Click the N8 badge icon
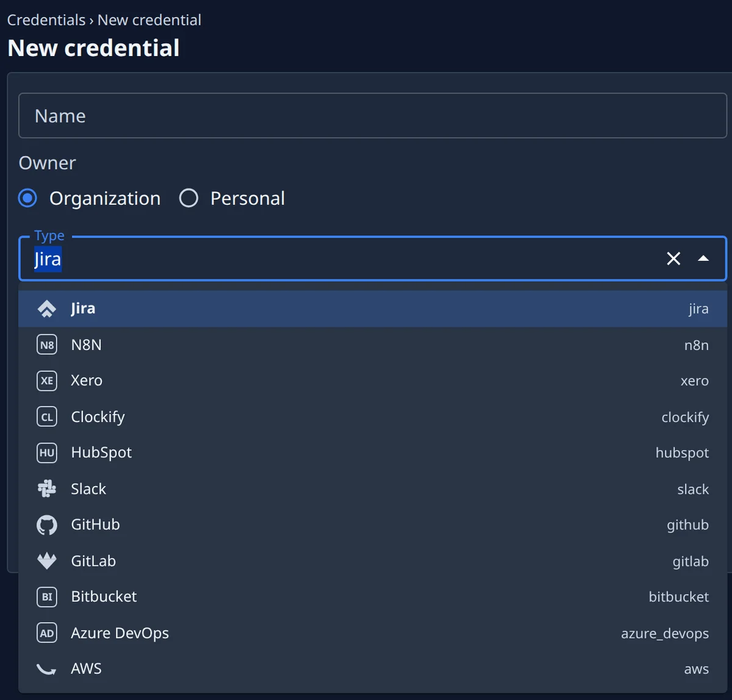Viewport: 732px width, 700px height. 47,345
